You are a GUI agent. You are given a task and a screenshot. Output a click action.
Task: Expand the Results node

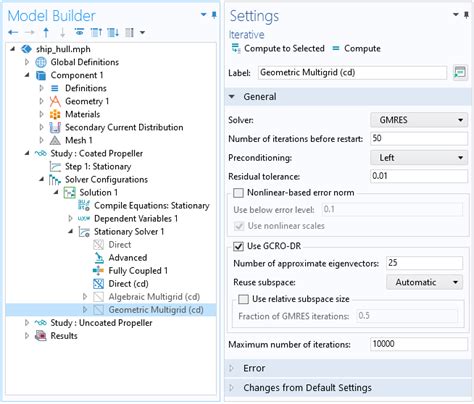coord(27,336)
